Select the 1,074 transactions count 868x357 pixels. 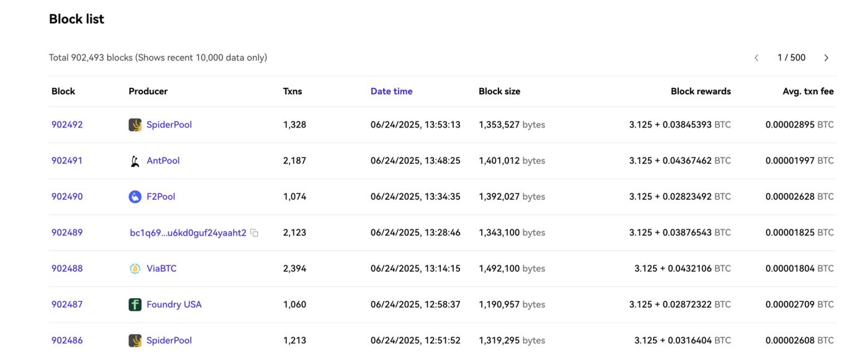[x=294, y=196]
